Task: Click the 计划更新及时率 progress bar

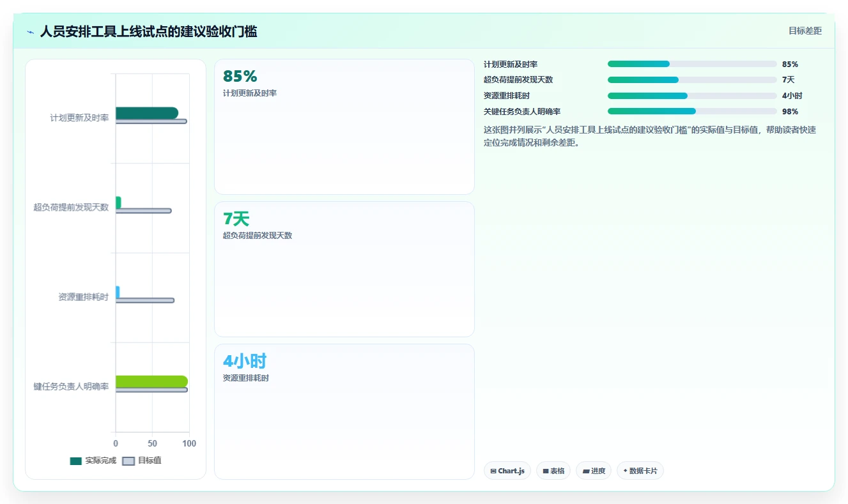Action: point(692,64)
